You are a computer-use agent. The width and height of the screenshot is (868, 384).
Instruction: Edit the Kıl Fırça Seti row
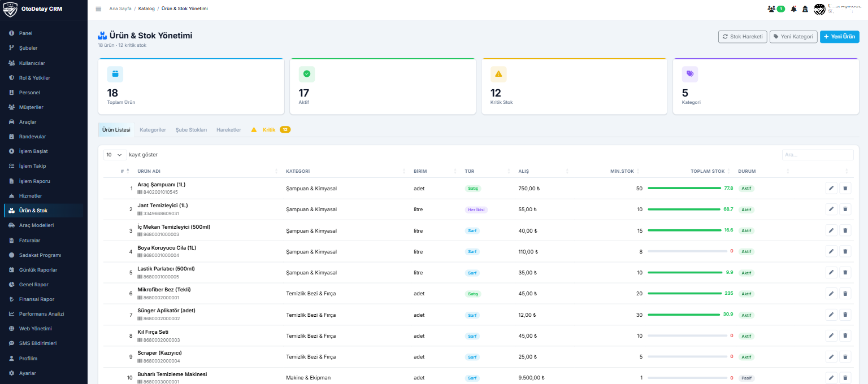831,335
